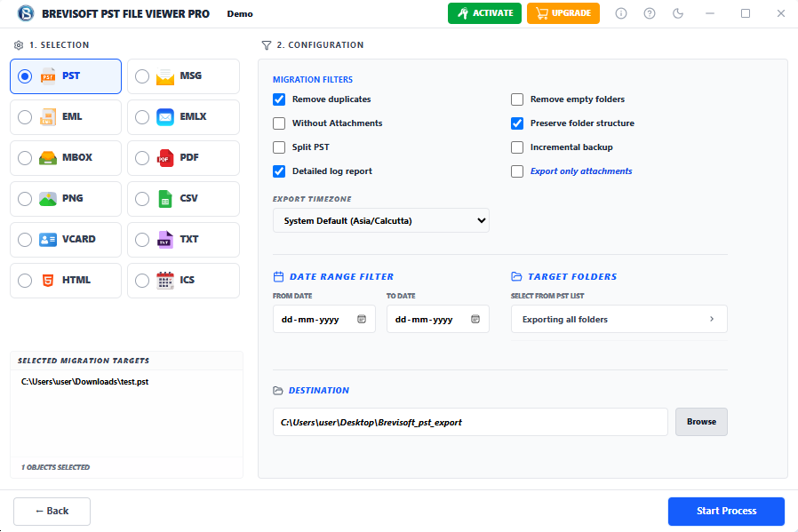
Task: Enable Incremental backup checkbox
Action: pos(517,147)
